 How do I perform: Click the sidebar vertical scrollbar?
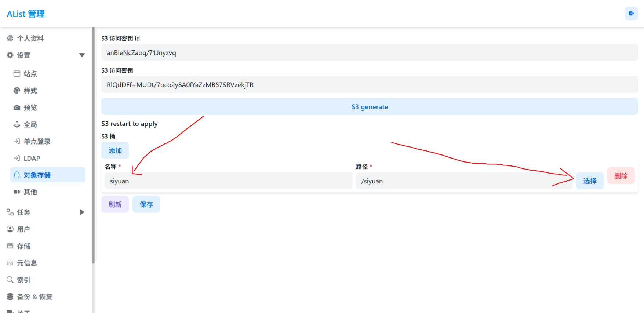93,145
